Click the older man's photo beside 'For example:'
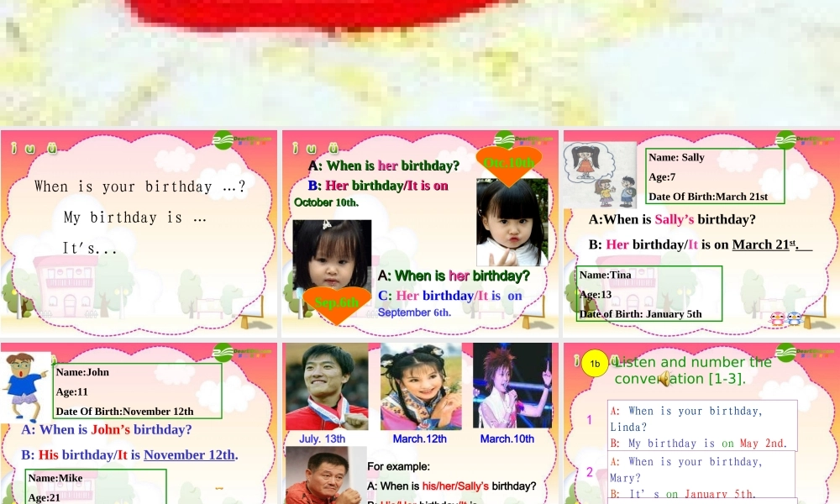This screenshot has width=840, height=504. coord(325,475)
